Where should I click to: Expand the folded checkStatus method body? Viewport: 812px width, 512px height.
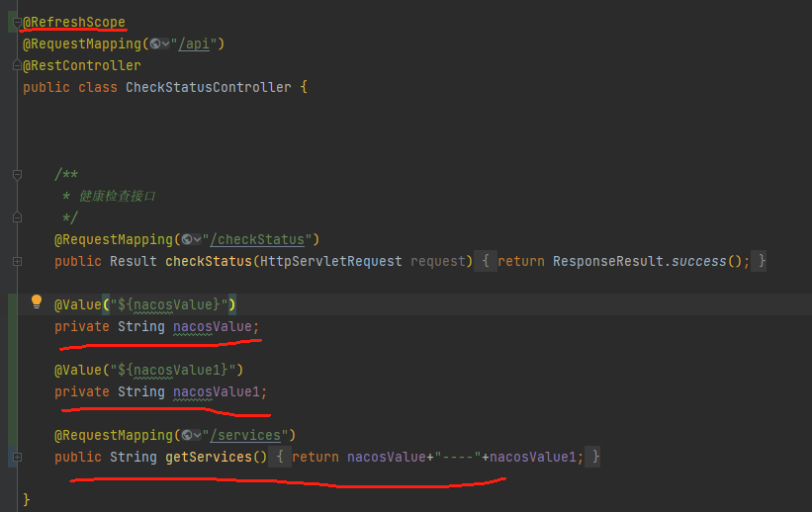click(17, 261)
